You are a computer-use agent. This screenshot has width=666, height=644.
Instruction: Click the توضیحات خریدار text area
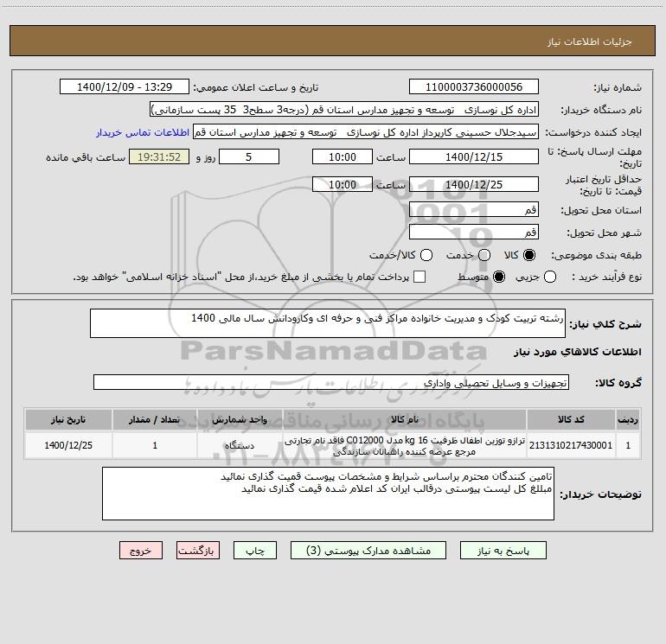328,494
